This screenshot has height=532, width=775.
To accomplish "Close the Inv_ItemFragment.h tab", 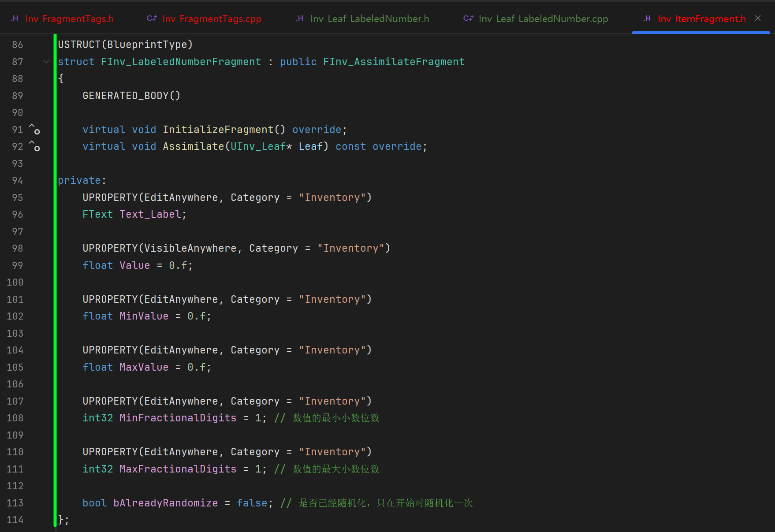I will [x=758, y=18].
